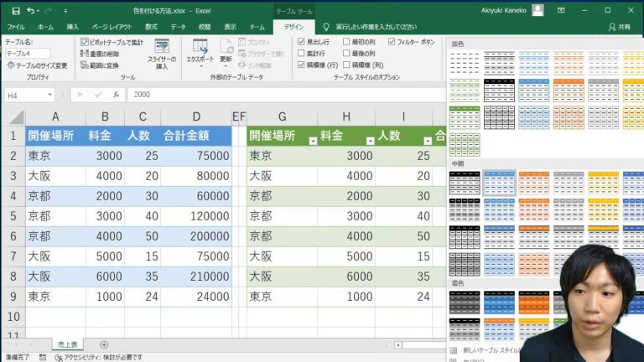Open the Quick Access Toolbar customize arrow
Viewport: 644px width, 362px height.
[65, 11]
